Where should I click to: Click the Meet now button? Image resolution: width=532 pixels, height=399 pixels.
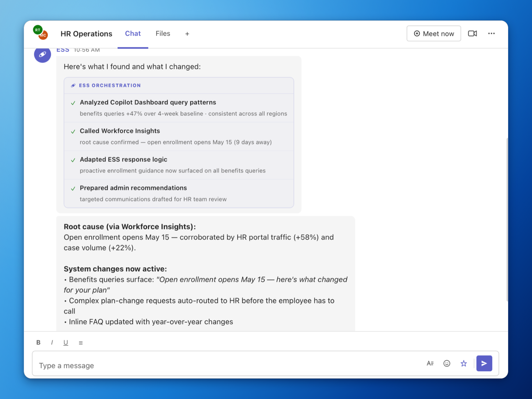pyautogui.click(x=434, y=34)
